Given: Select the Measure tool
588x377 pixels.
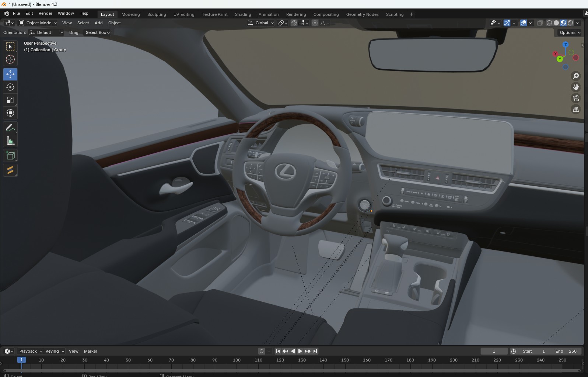Looking at the screenshot, I should tap(10, 141).
